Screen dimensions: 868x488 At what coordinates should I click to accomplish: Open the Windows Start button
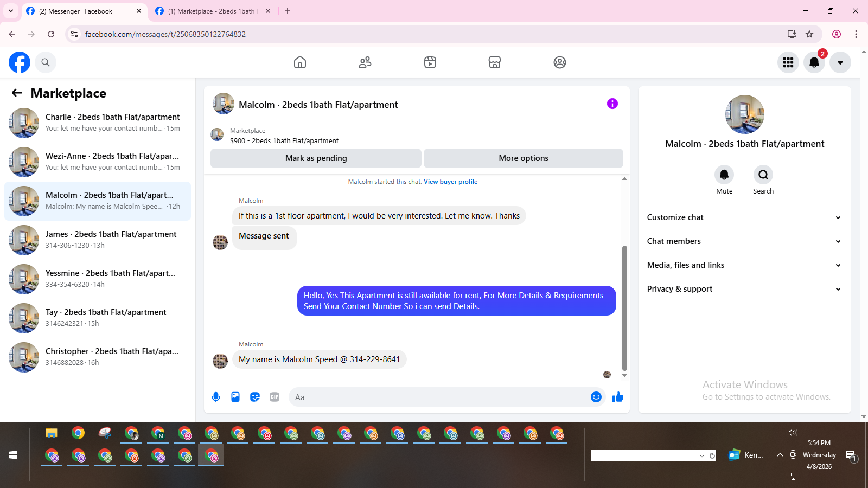pyautogui.click(x=13, y=455)
